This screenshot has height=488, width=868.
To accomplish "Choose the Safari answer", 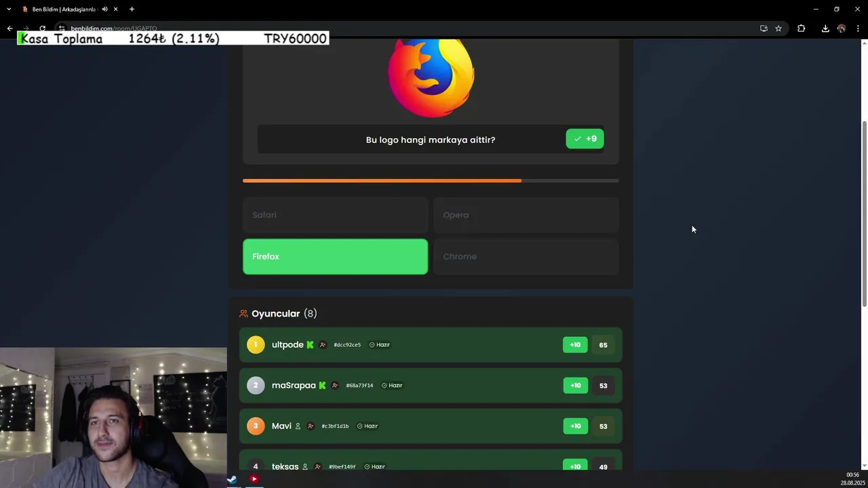I will coord(336,215).
